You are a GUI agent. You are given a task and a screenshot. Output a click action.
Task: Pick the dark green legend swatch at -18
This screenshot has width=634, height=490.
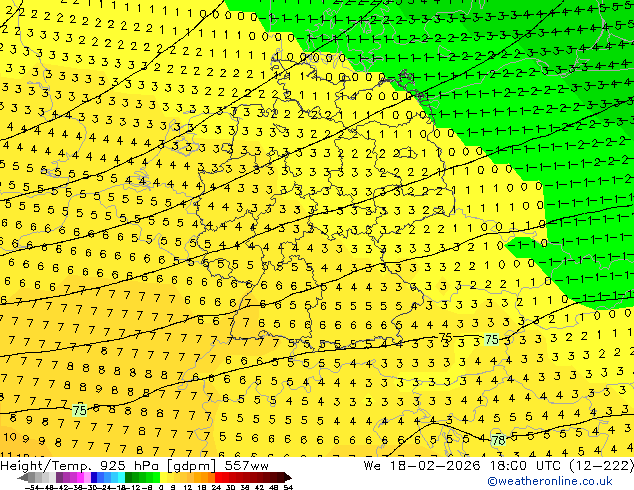point(129,478)
